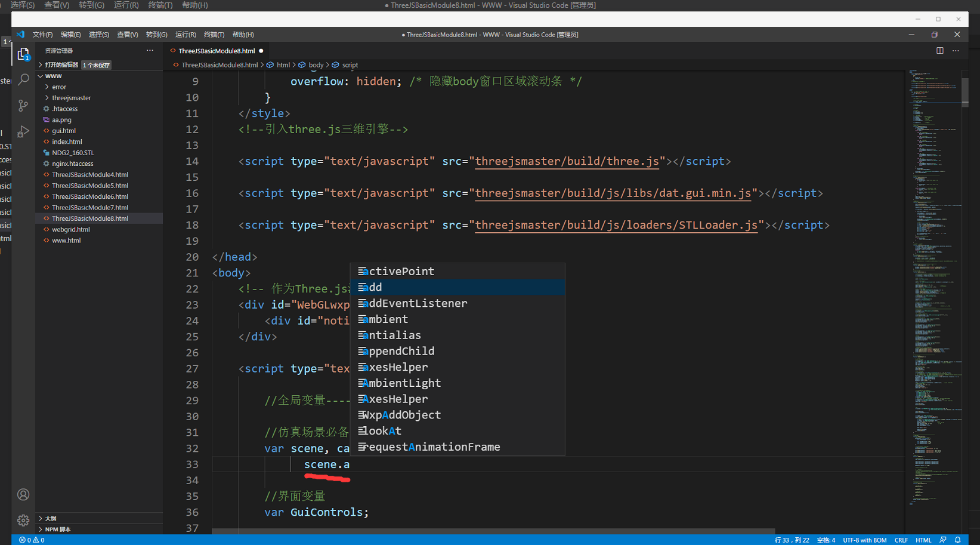Screen dimensions: 980x545
Task: Open the Search panel in the activity bar
Action: 23,79
